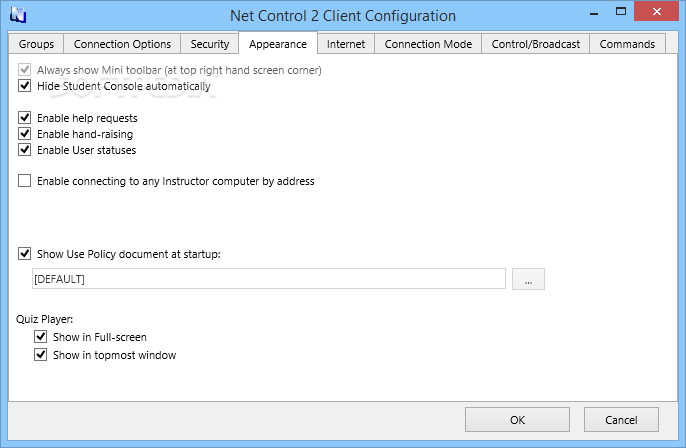Screen dimensions: 686x448
Task: Disable the Enable help requests checkbox
Action: tap(24, 118)
